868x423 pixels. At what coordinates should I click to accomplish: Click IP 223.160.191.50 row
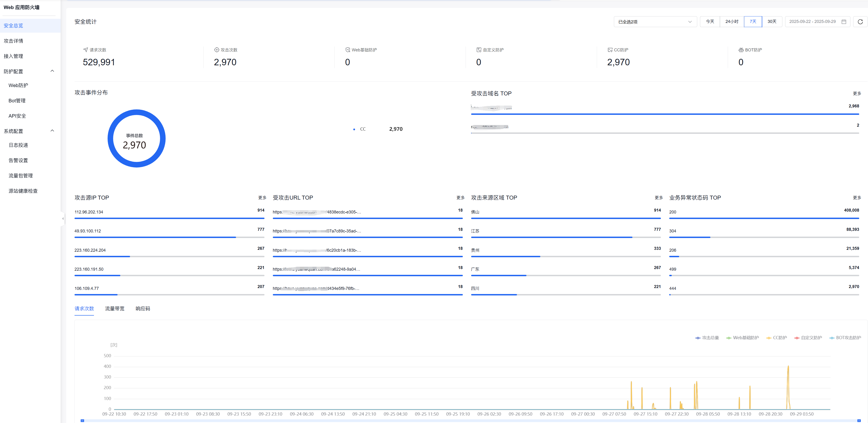point(169,271)
